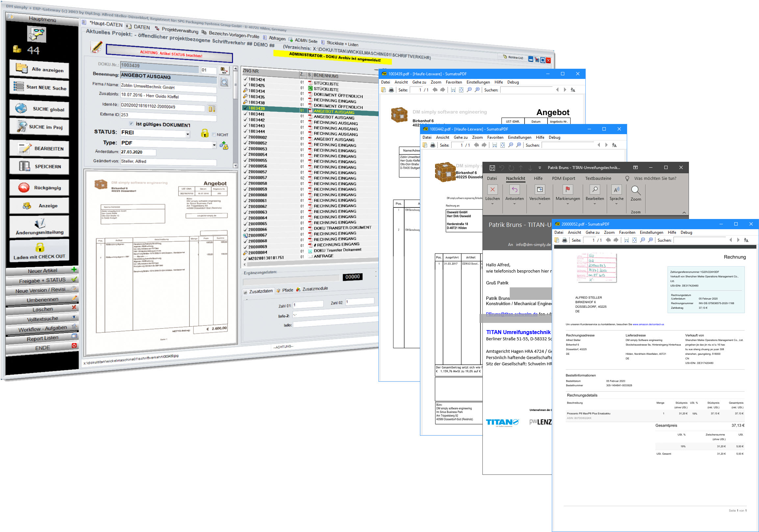The width and height of the screenshot is (759, 532).
Task: Open Änderungsmitteilung in sidebar
Action: tap(39, 226)
